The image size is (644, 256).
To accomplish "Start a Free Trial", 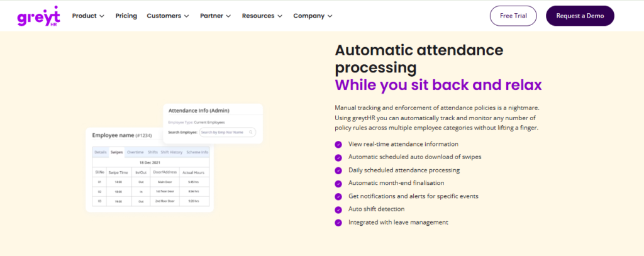I will pyautogui.click(x=513, y=16).
